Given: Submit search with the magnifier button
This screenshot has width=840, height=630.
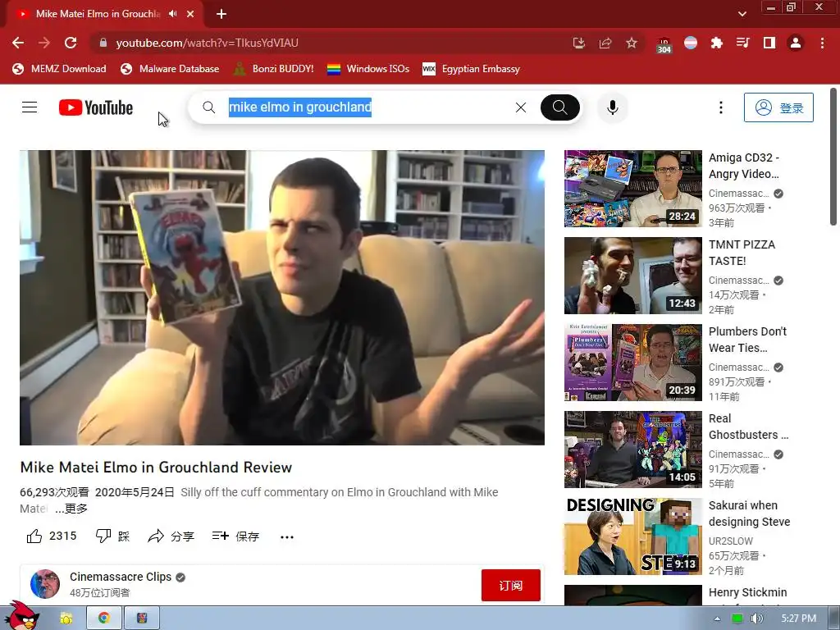Looking at the screenshot, I should 559,107.
